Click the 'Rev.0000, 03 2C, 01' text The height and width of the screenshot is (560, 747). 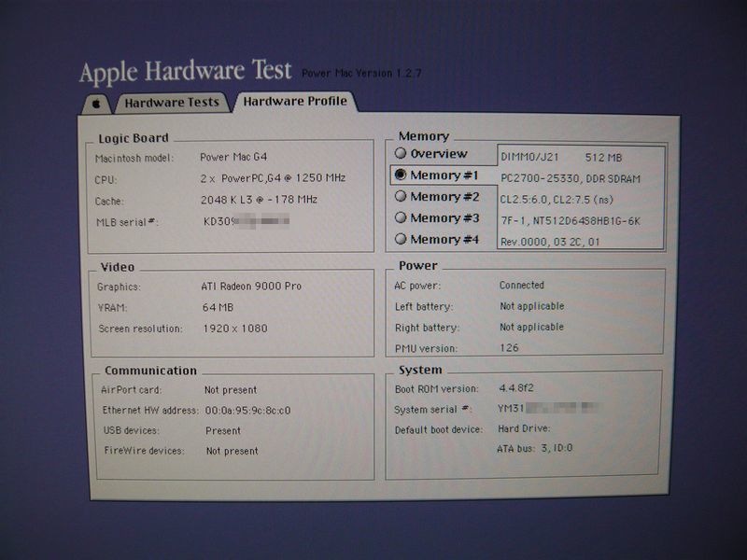point(550,242)
